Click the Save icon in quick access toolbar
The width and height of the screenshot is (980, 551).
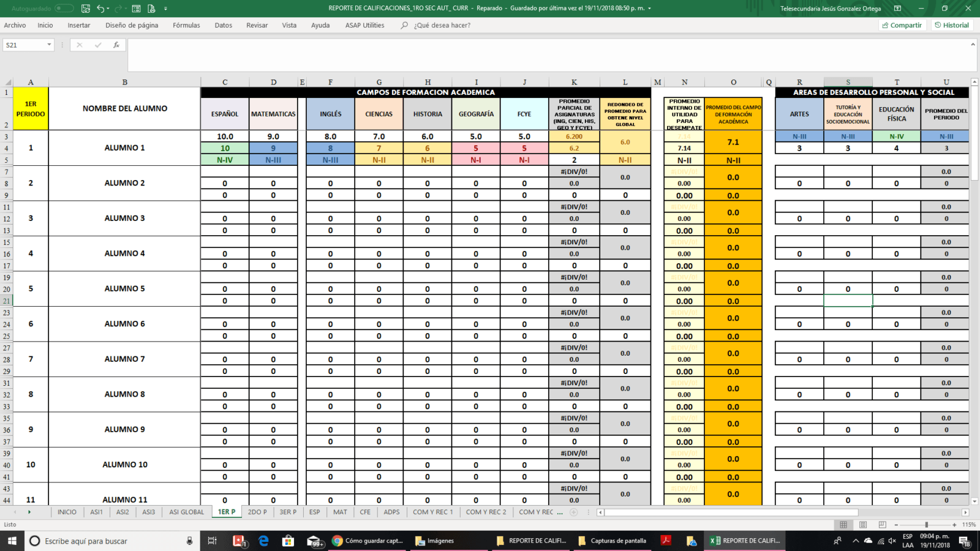coord(86,9)
